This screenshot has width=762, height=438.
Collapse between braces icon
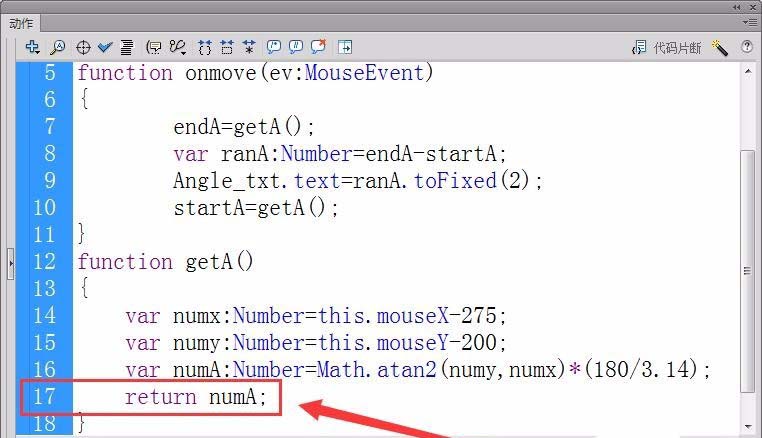(x=205, y=47)
